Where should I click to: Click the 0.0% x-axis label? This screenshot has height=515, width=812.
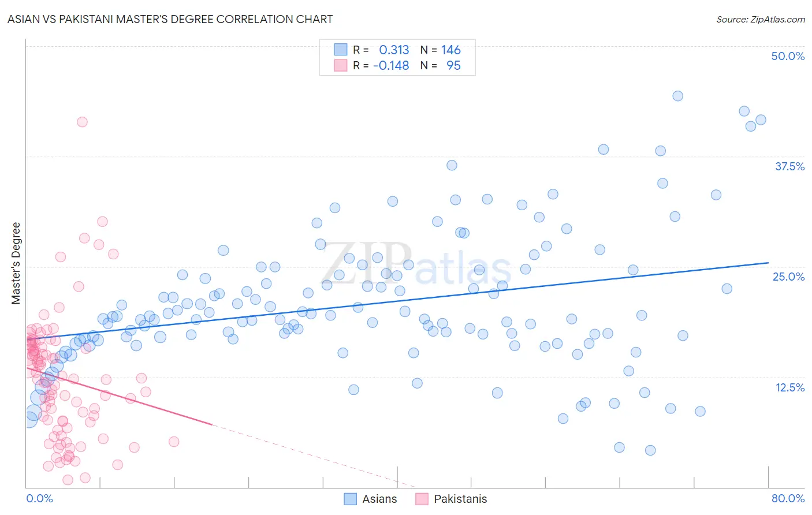coord(39,498)
